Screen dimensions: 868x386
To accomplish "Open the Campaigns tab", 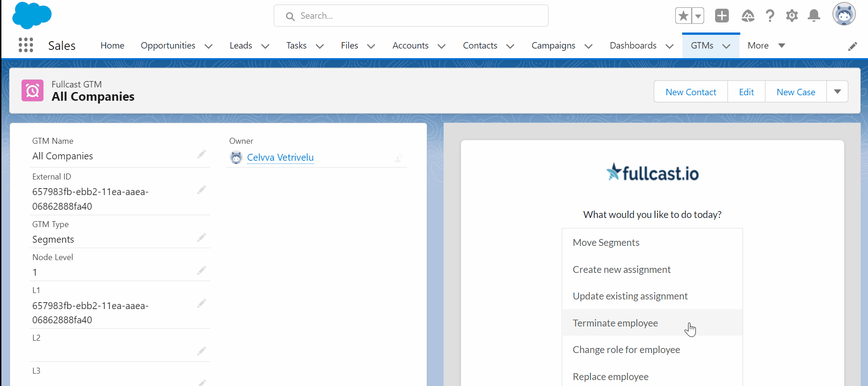I will [553, 45].
